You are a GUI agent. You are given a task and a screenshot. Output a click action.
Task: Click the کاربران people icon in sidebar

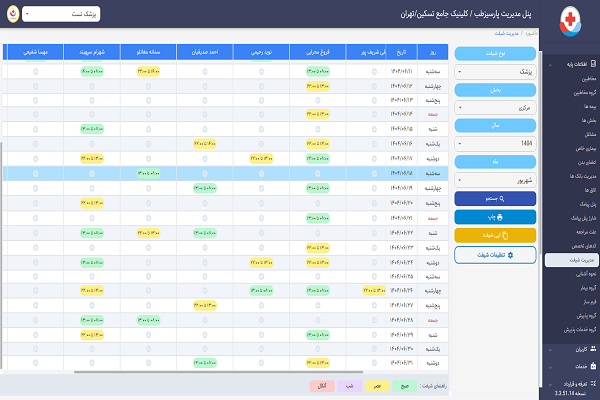pos(593,349)
